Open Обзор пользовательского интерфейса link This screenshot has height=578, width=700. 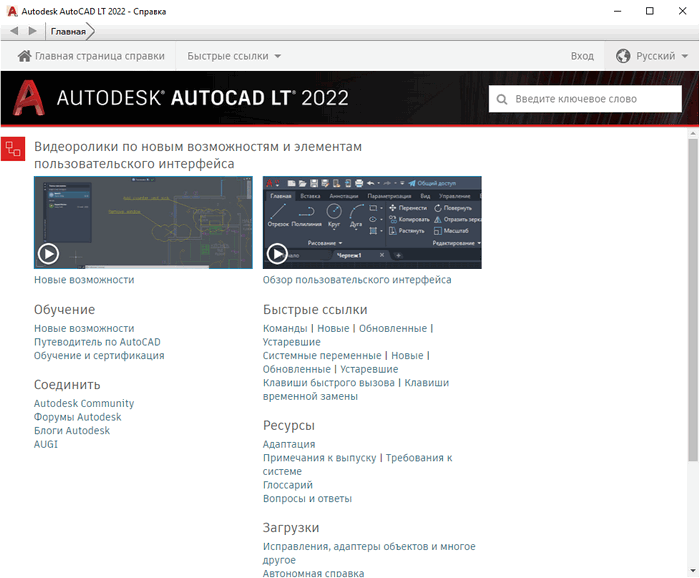coord(357,280)
